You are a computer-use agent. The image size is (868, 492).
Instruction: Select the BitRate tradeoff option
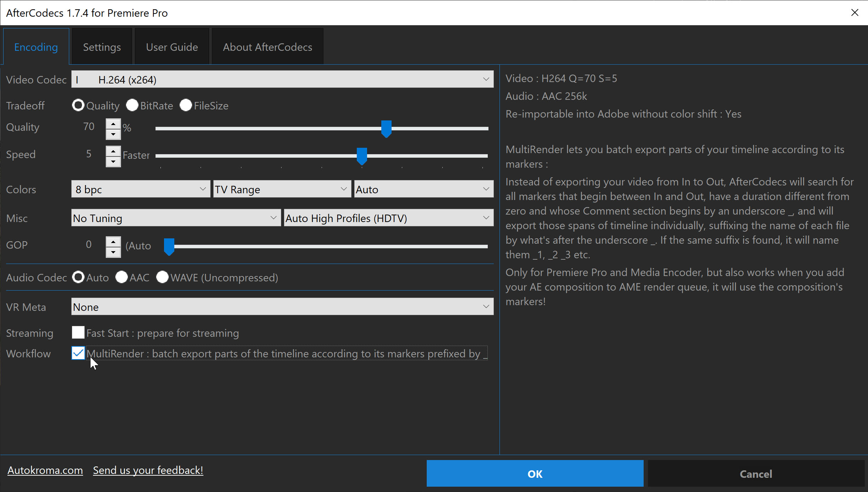132,105
